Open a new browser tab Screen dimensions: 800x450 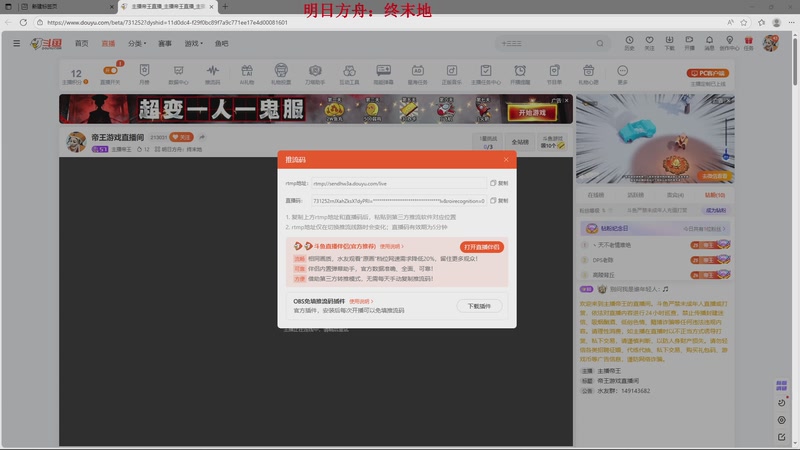(x=225, y=7)
